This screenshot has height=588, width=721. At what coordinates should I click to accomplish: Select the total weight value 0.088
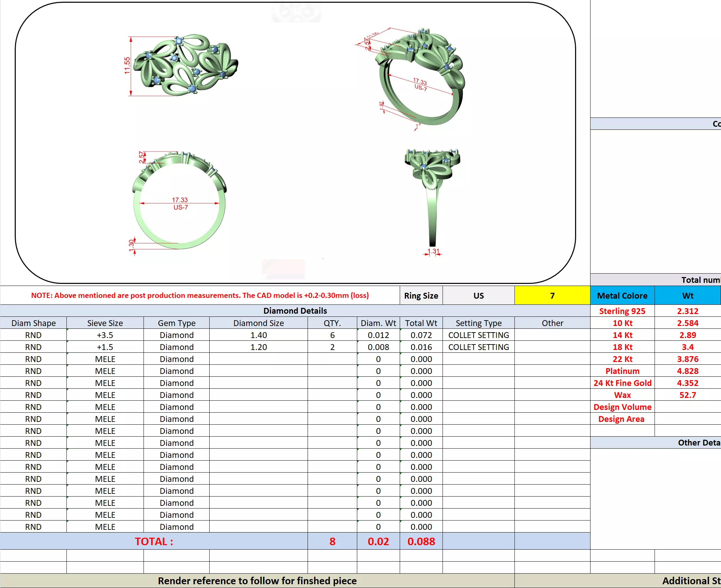pyautogui.click(x=421, y=541)
